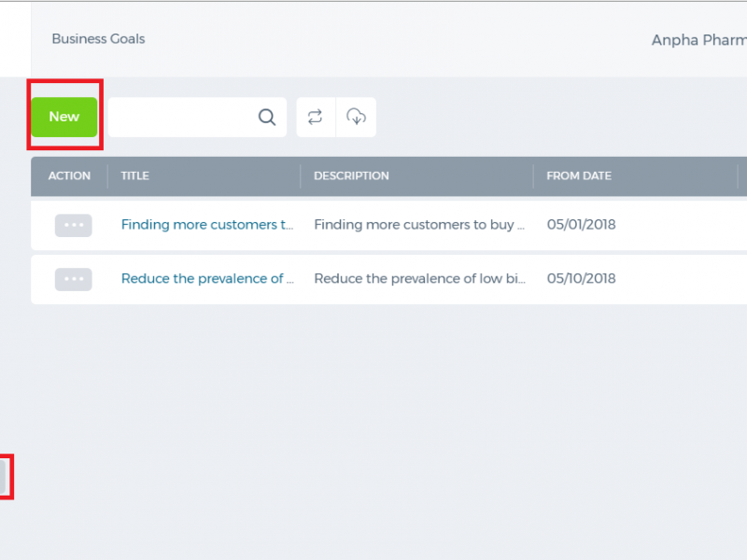Open action menu for Reduce the prevalence row
Screen dimensions: 747x560
point(74,279)
